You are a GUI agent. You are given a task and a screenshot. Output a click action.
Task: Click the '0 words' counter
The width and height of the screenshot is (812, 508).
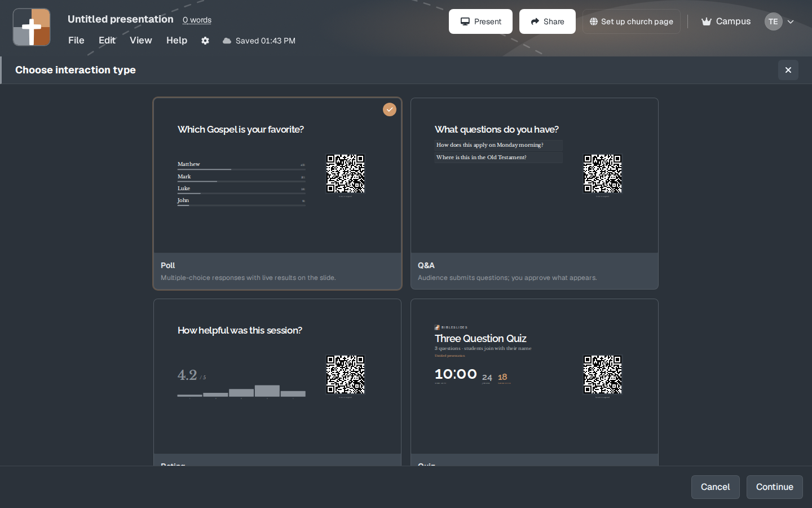pyautogui.click(x=197, y=20)
